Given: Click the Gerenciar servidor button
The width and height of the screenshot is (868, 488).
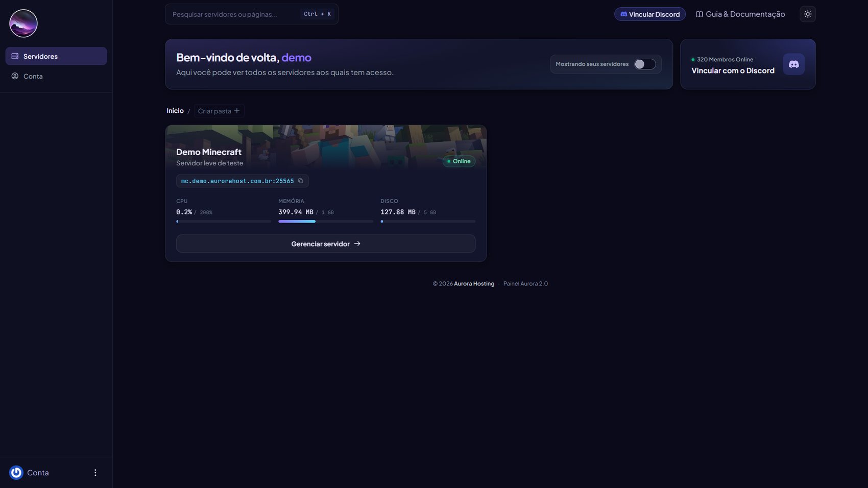Looking at the screenshot, I should click(326, 244).
